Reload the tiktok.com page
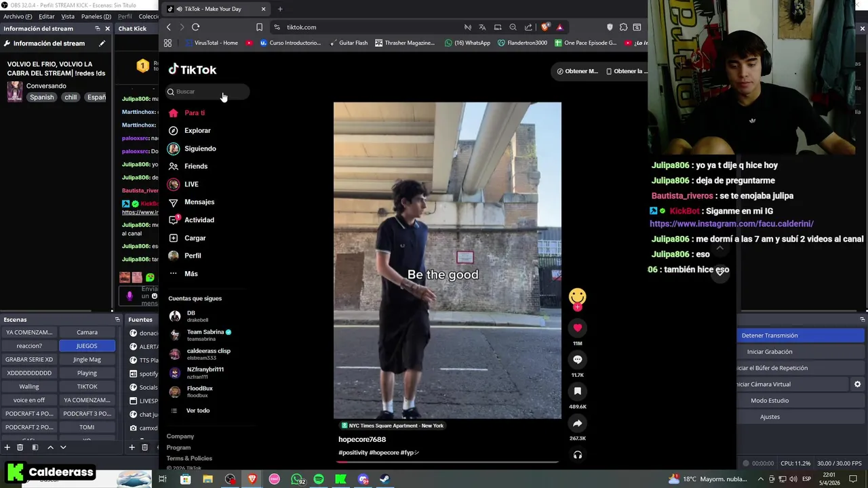868x488 pixels. [x=195, y=27]
